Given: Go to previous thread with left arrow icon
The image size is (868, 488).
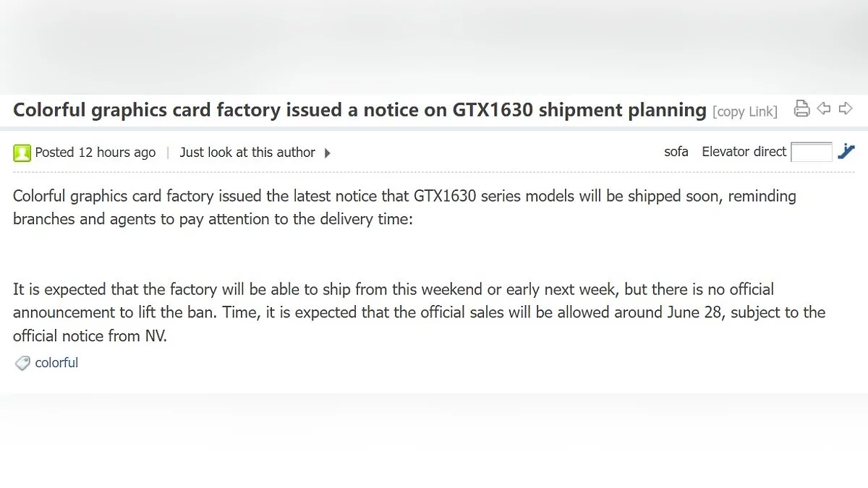Looking at the screenshot, I should tap(824, 109).
